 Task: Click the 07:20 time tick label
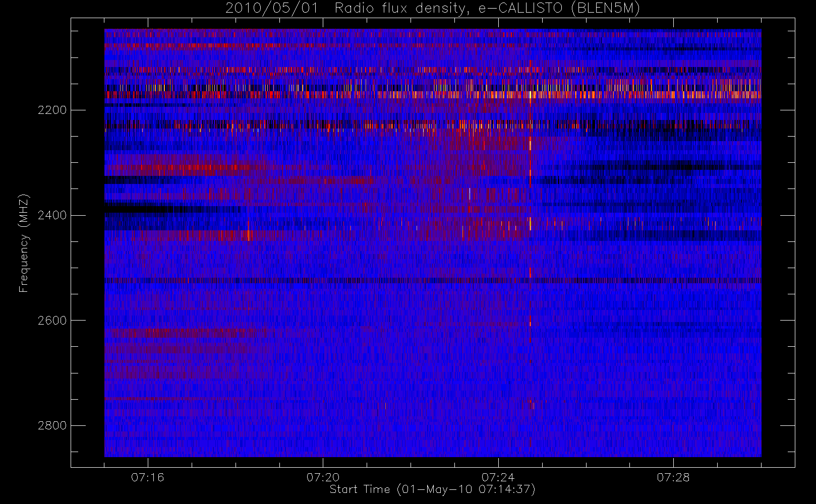323,477
